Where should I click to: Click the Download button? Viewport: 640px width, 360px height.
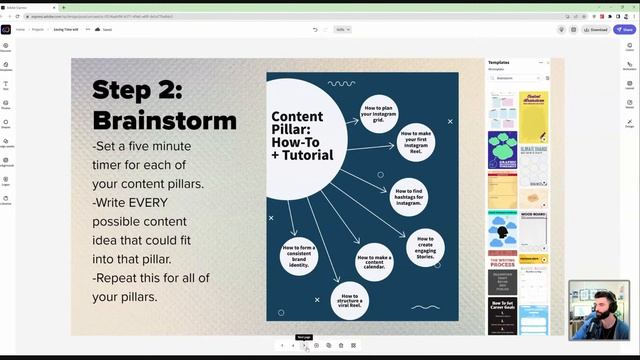click(x=596, y=29)
